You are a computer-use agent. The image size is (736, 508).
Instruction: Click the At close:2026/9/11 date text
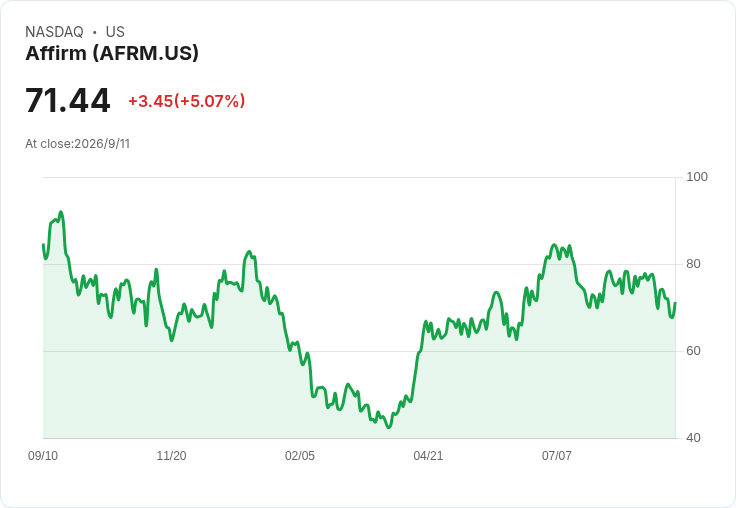77,144
